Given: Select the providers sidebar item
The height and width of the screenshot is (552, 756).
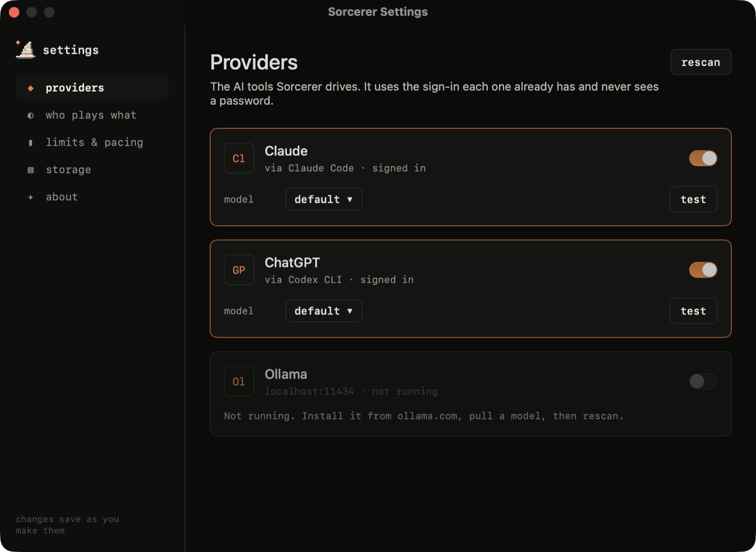Looking at the screenshot, I should (x=93, y=88).
